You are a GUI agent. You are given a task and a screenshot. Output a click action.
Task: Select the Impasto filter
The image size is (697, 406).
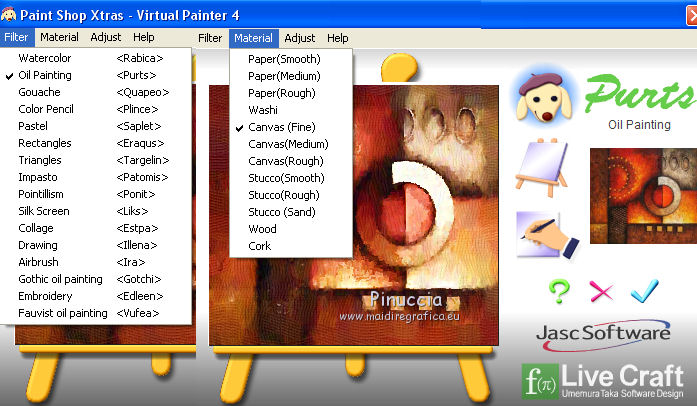(x=96, y=177)
